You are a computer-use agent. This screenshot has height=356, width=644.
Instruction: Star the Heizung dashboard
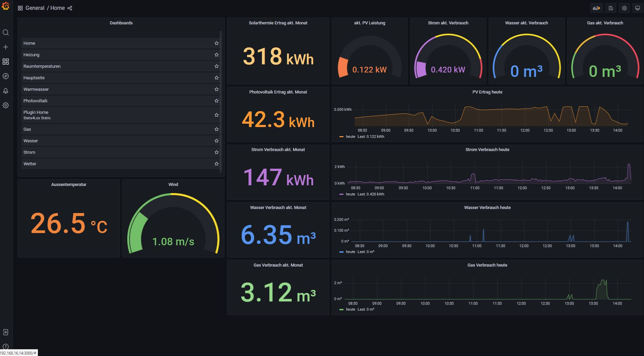tap(217, 55)
